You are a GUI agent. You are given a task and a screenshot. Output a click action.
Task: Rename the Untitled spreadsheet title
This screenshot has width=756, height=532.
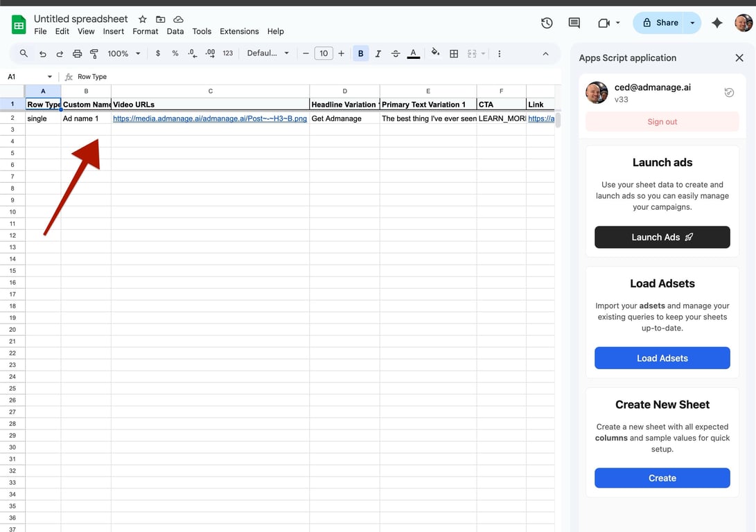(x=80, y=19)
